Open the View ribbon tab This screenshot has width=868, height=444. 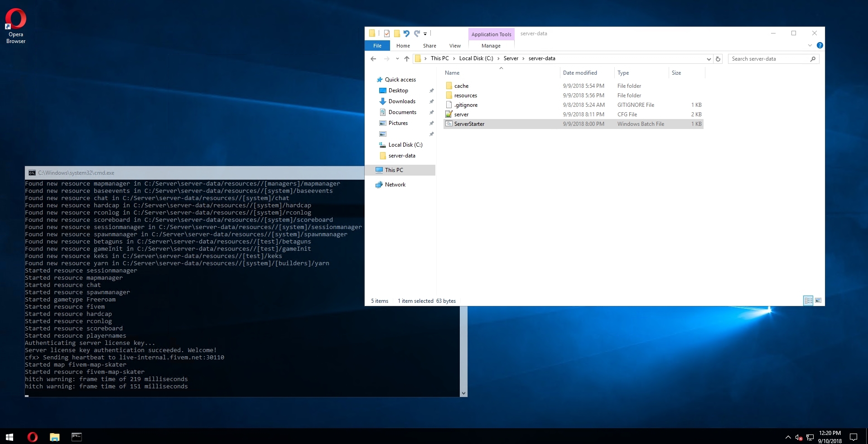pyautogui.click(x=455, y=46)
